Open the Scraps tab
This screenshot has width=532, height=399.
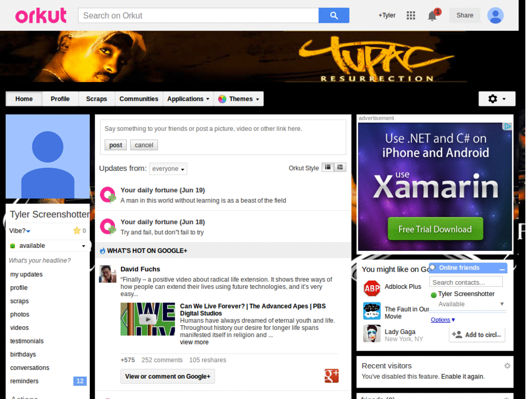click(x=96, y=99)
